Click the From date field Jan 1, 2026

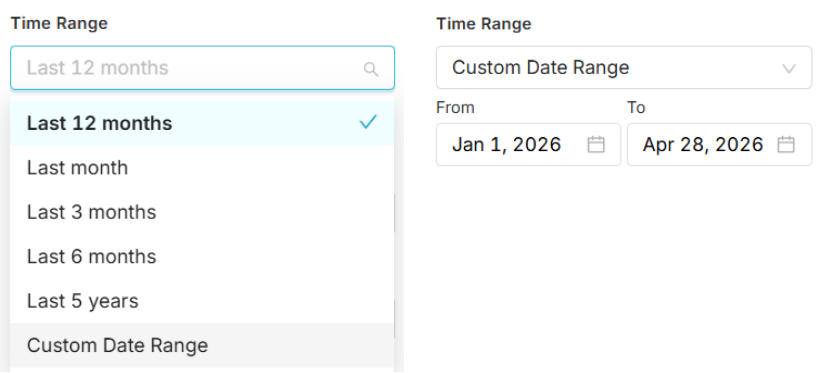(x=528, y=144)
